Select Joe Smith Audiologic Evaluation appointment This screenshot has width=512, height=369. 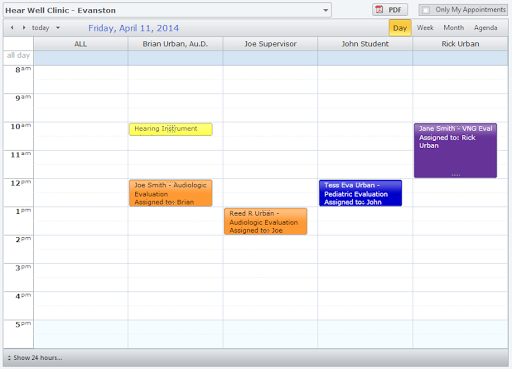point(171,193)
